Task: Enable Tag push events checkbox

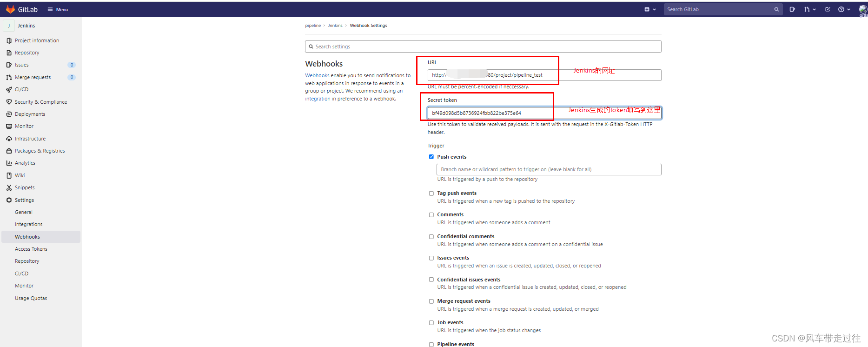Action: pyautogui.click(x=431, y=194)
